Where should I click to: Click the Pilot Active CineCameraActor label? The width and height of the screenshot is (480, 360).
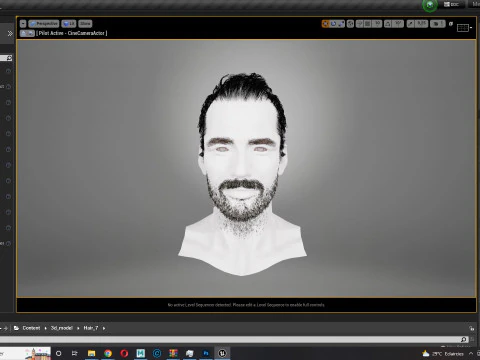pos(72,33)
